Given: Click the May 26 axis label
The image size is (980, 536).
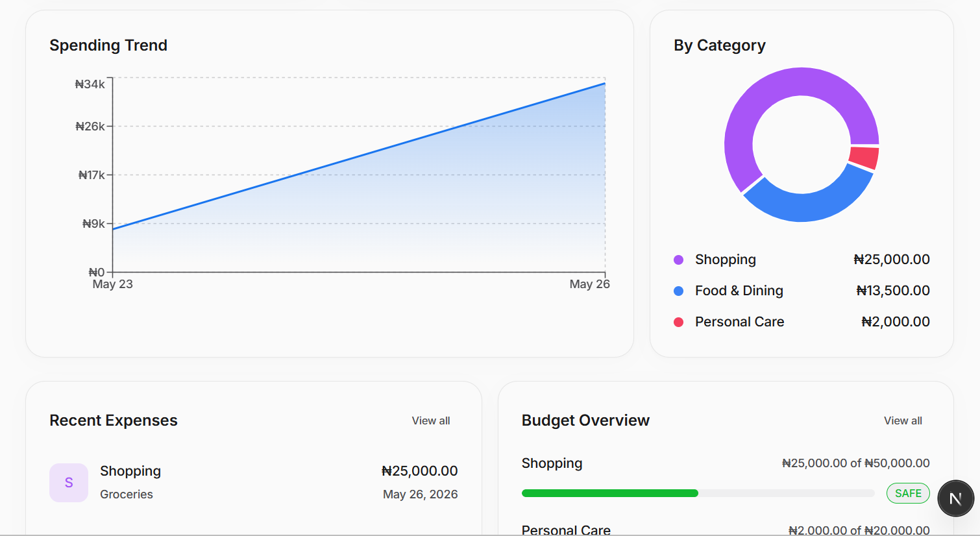Looking at the screenshot, I should coord(589,284).
